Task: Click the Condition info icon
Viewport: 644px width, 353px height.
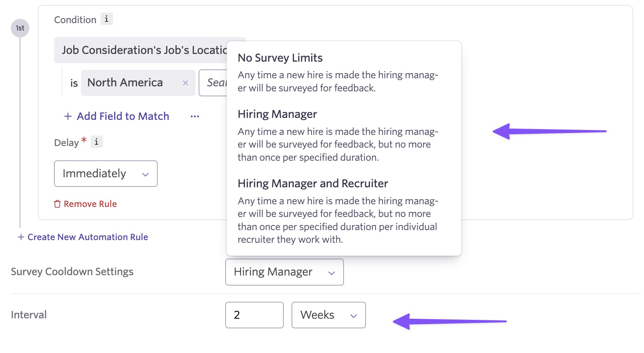Action: (x=106, y=19)
